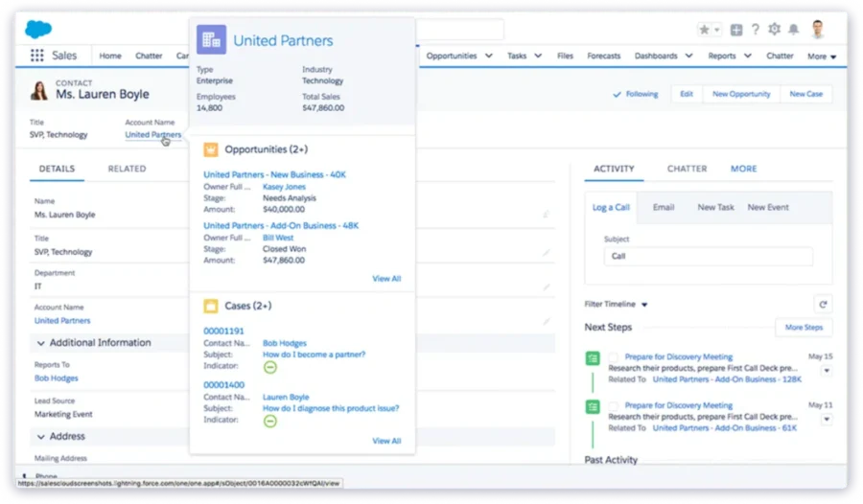Click the New Case button
This screenshot has height=504, width=863.
pyautogui.click(x=805, y=94)
